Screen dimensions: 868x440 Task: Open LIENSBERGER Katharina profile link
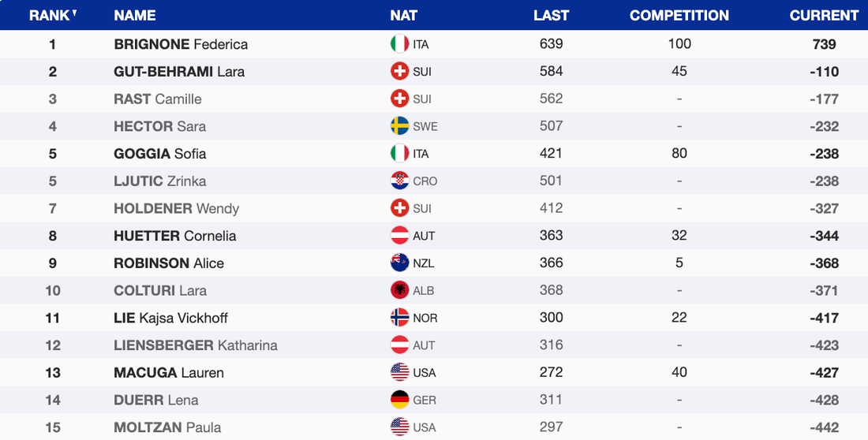pyautogui.click(x=196, y=345)
